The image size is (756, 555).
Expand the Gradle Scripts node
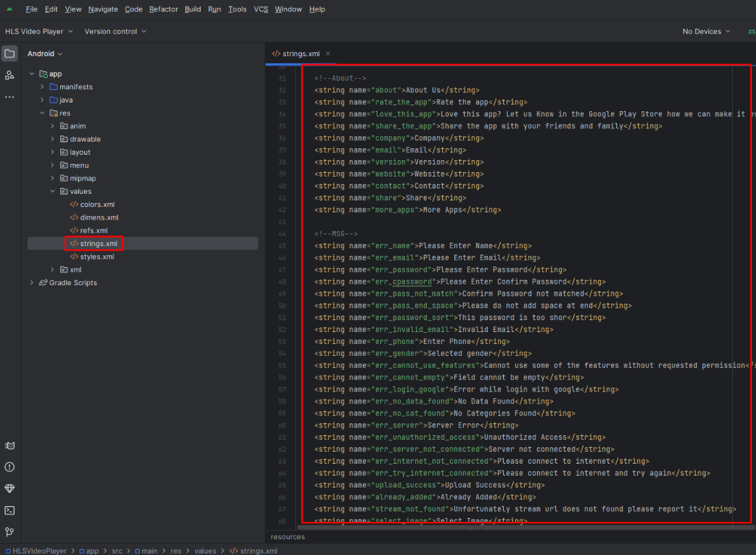(x=32, y=282)
